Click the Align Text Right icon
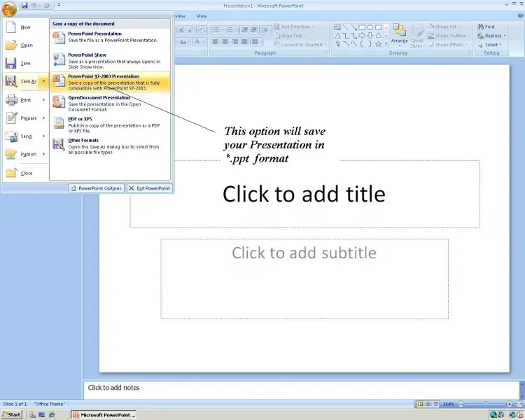 [235, 42]
